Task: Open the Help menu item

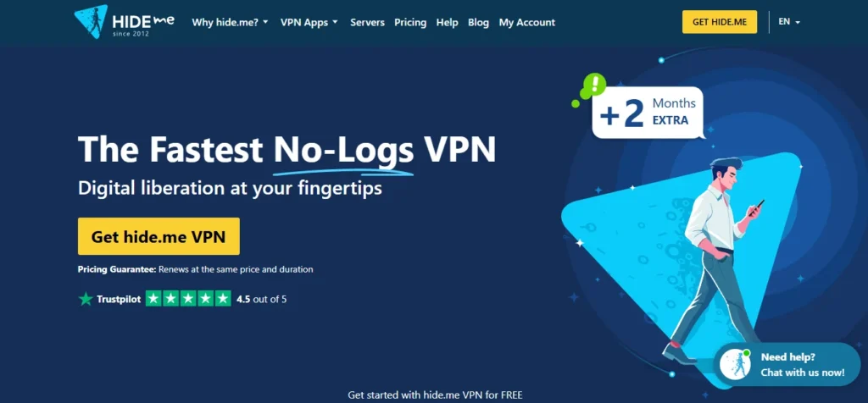Action: point(447,22)
